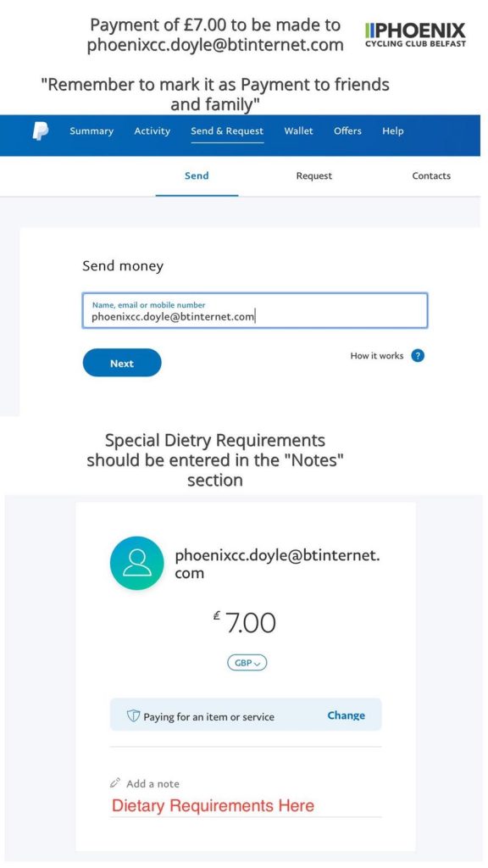Image resolution: width=488 pixels, height=868 pixels.
Task: Open the Help menu item
Action: tap(393, 131)
